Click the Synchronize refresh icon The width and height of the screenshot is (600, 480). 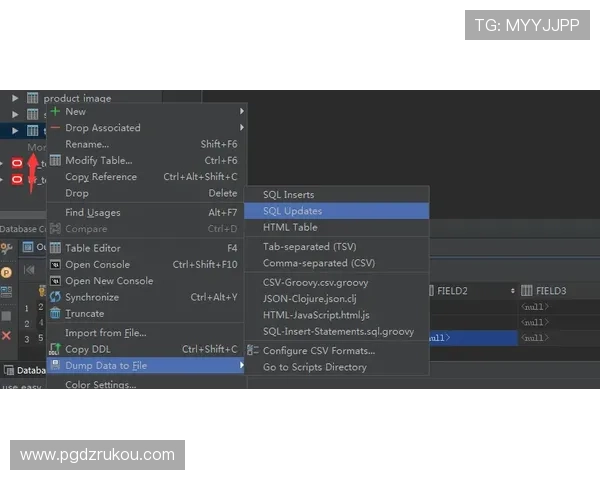(x=56, y=297)
